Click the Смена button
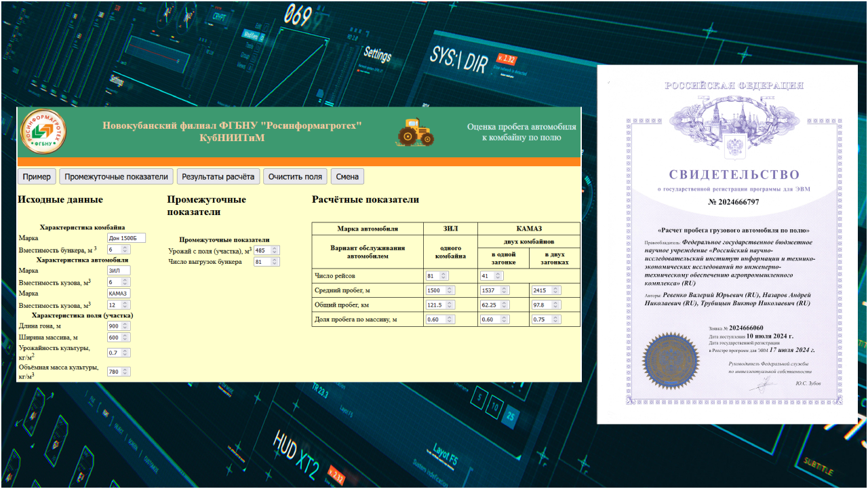This screenshot has height=489, width=868. (347, 176)
